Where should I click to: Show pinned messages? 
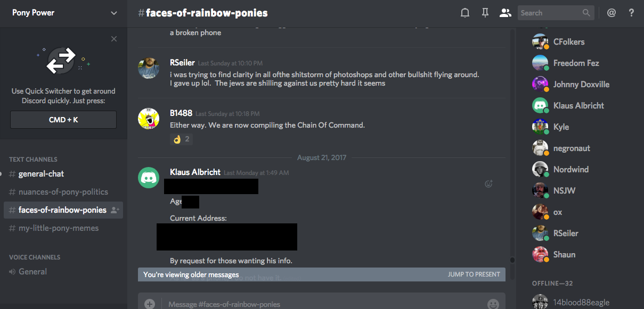[485, 13]
